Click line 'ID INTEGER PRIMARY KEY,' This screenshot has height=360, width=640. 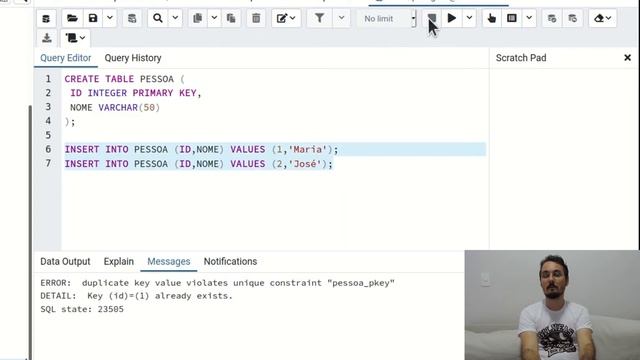[136, 93]
